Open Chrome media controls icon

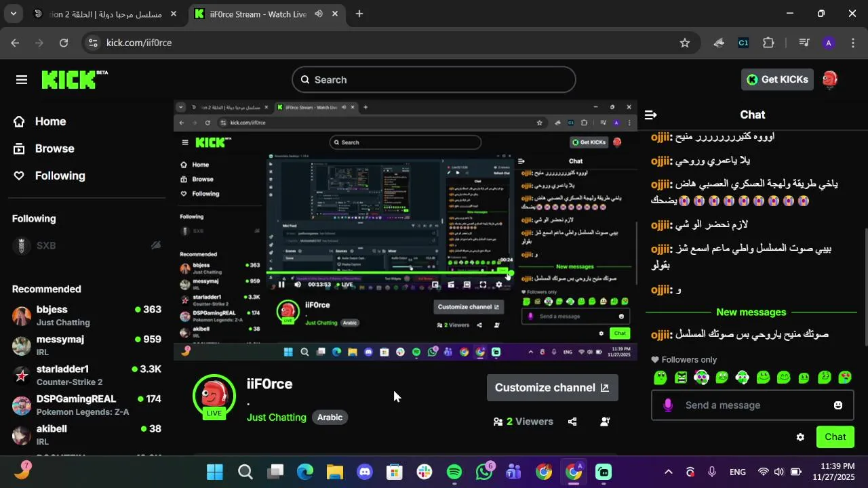[x=804, y=43]
